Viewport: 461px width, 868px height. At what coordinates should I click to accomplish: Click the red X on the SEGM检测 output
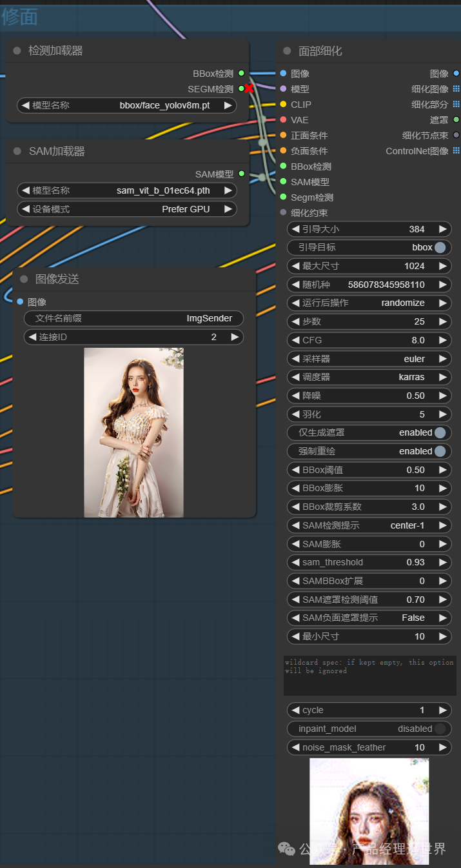(249, 88)
